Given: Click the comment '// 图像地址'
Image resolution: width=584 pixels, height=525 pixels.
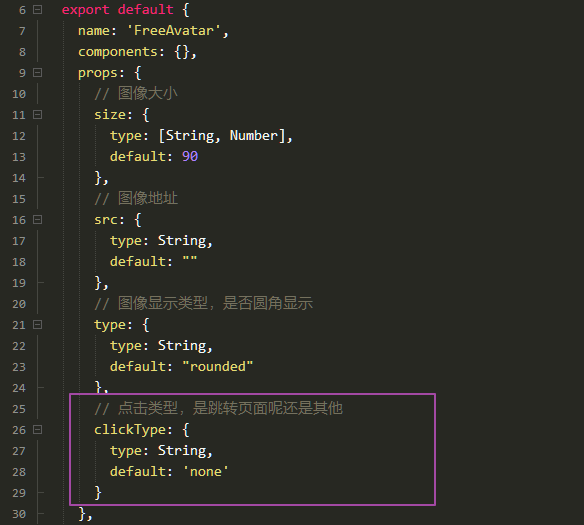Looking at the screenshot, I should 136,198.
